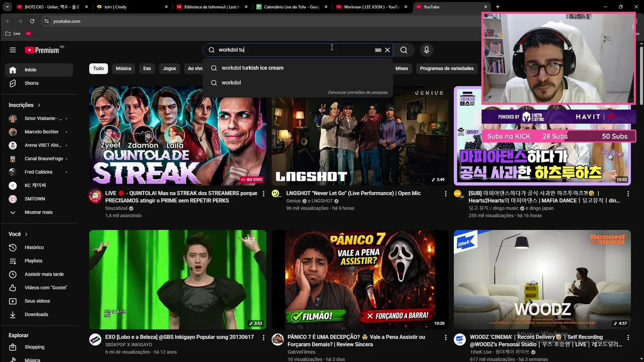Select suggestion 'workdol'
Screen dimensions: 644x362
(x=297, y=82)
